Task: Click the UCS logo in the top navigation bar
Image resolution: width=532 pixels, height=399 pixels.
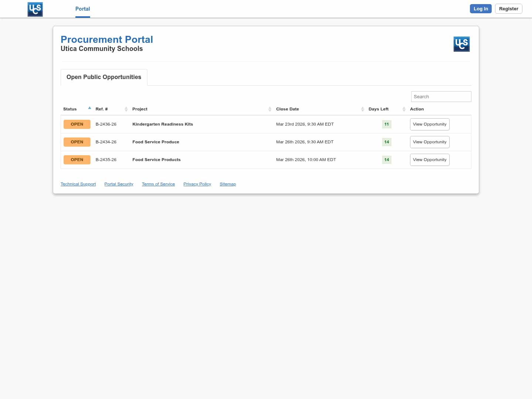Action: coord(35,9)
